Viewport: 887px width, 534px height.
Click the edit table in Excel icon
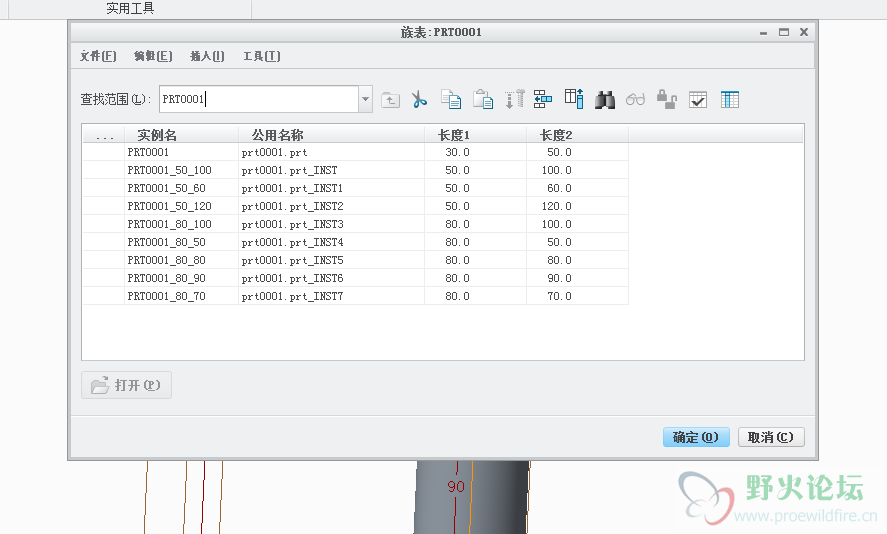pyautogui.click(x=730, y=99)
